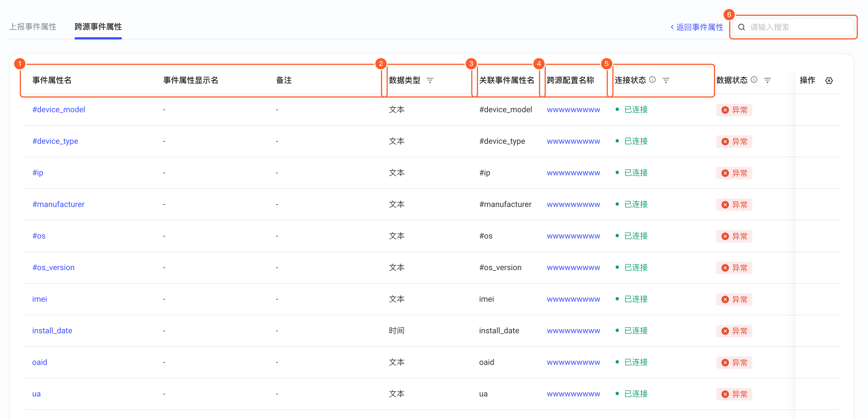Click the 事件属性名 column header
This screenshot has height=419, width=868.
coord(52,80)
